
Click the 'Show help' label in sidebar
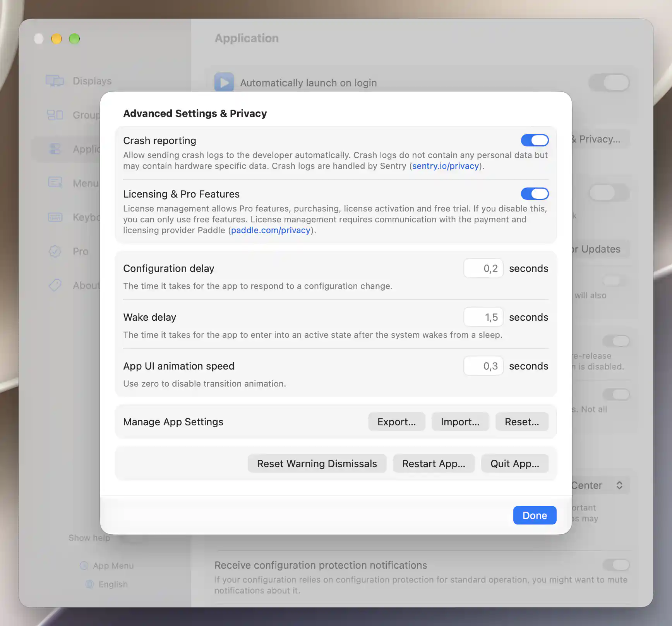click(x=89, y=538)
